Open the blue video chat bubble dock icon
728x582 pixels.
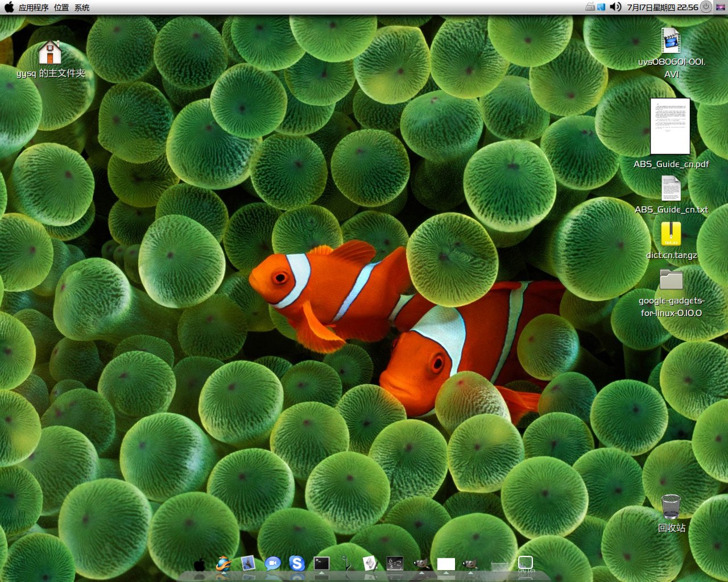point(272,563)
